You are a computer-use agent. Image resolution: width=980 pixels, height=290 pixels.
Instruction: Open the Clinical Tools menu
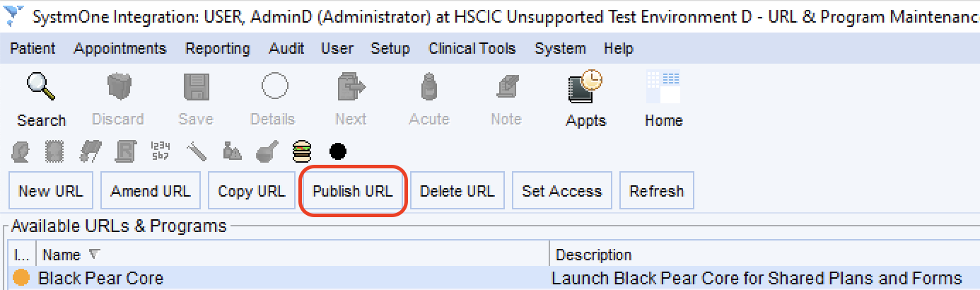472,49
